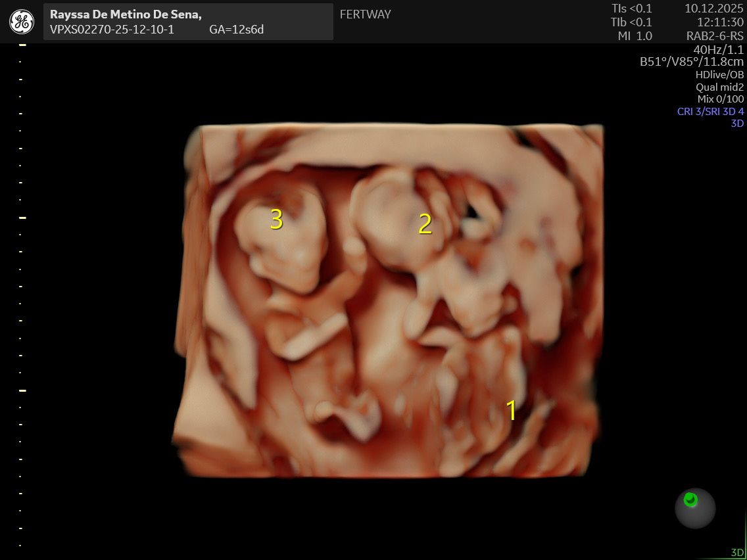Click the patient name field in the header
The height and width of the screenshot is (560, 747).
point(126,14)
